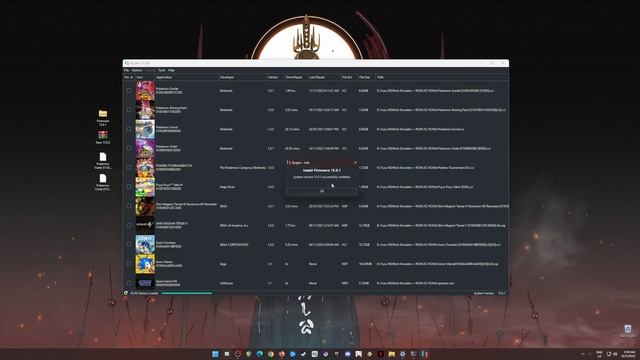Open Microsoft Edge from the taskbar
640x360 pixels.
click(x=260, y=354)
